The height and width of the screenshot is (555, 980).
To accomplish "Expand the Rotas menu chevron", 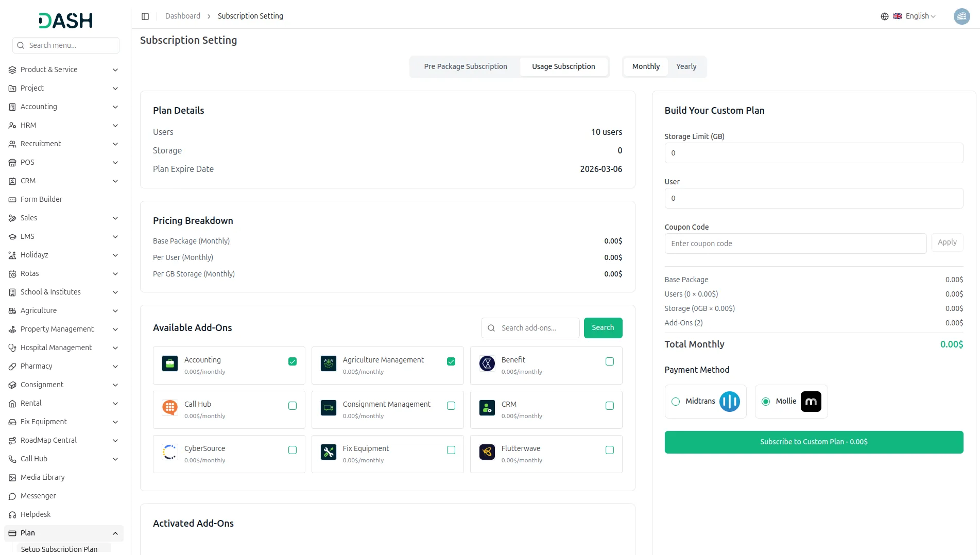I will (115, 274).
